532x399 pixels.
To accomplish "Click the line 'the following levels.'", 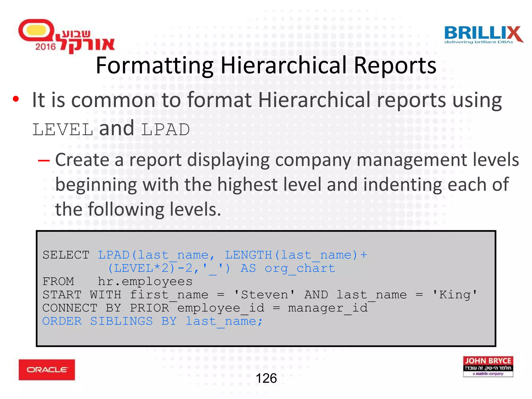I will pos(138,209).
